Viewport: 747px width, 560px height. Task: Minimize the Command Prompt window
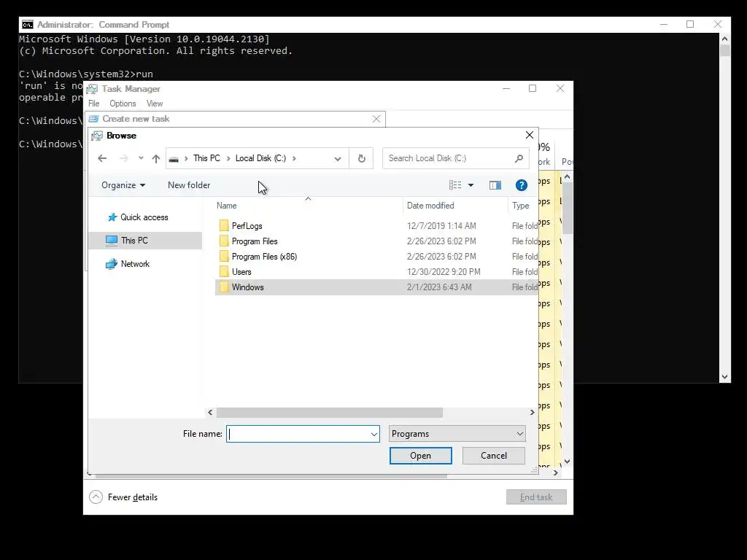664,24
